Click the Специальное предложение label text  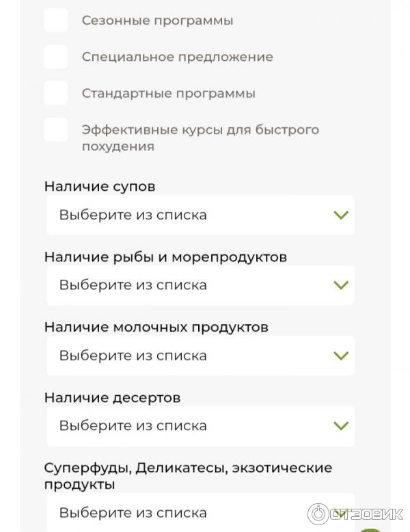178,57
